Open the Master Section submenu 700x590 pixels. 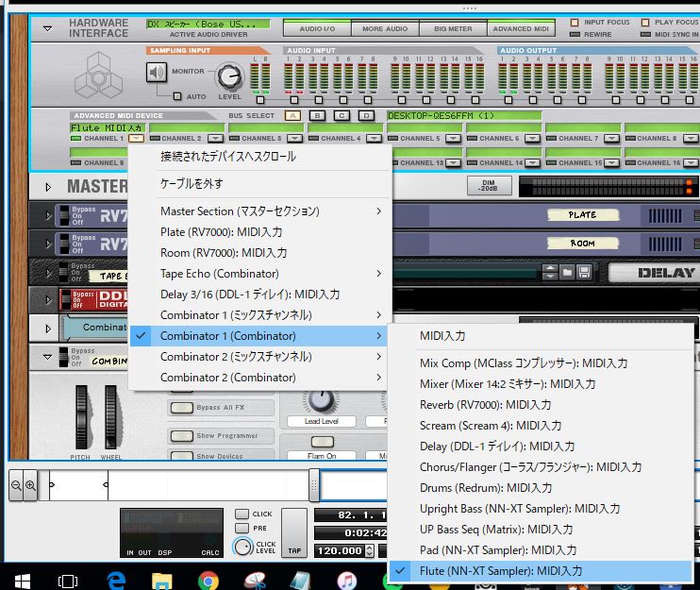[259, 211]
